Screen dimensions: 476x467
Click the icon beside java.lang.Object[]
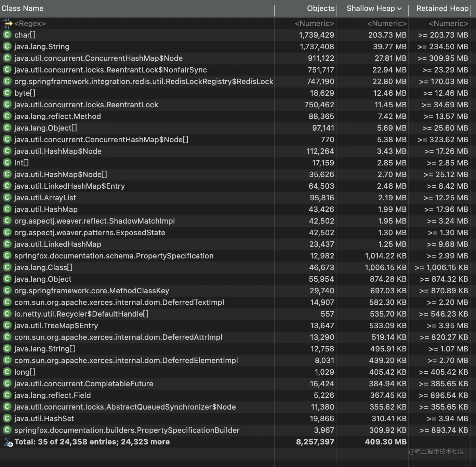(x=7, y=128)
